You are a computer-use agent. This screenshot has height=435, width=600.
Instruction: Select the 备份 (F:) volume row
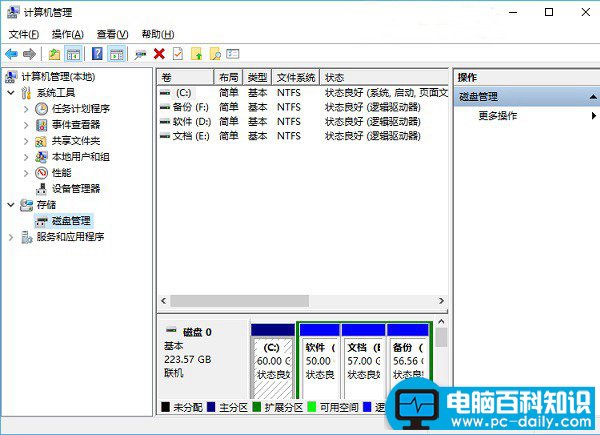[x=302, y=107]
